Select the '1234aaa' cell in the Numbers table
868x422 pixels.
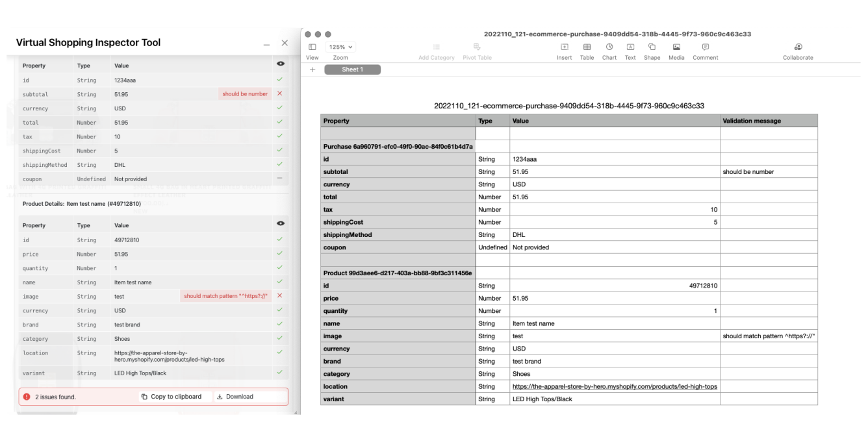(615, 159)
